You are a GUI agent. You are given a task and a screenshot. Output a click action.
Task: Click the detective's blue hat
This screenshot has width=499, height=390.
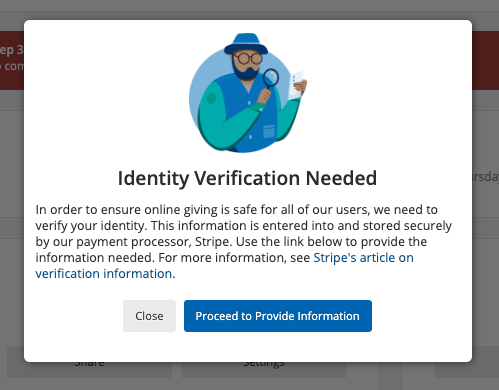coord(246,43)
